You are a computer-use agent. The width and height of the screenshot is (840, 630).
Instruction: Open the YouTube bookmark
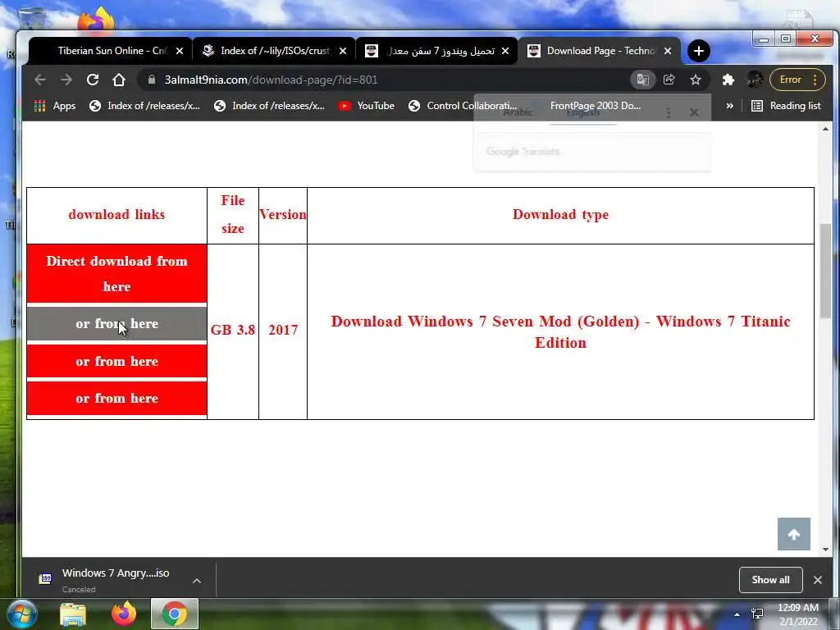[x=367, y=106]
